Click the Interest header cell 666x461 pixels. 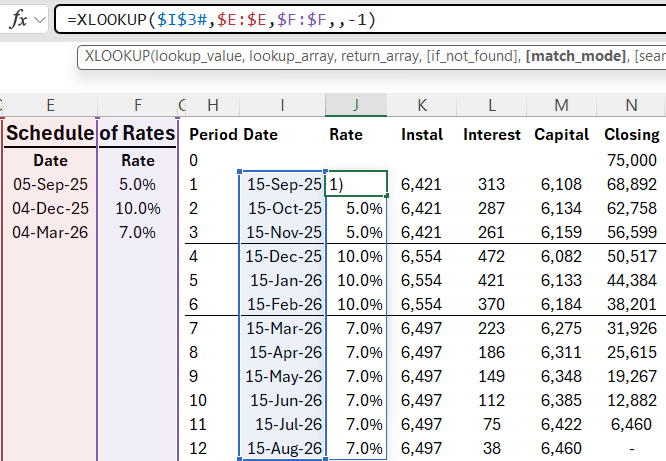pos(491,135)
